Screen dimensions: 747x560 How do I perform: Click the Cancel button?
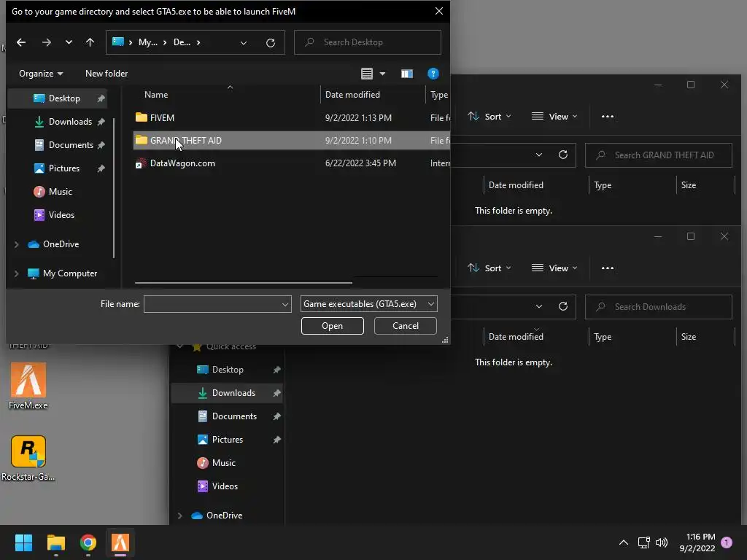[x=406, y=326]
